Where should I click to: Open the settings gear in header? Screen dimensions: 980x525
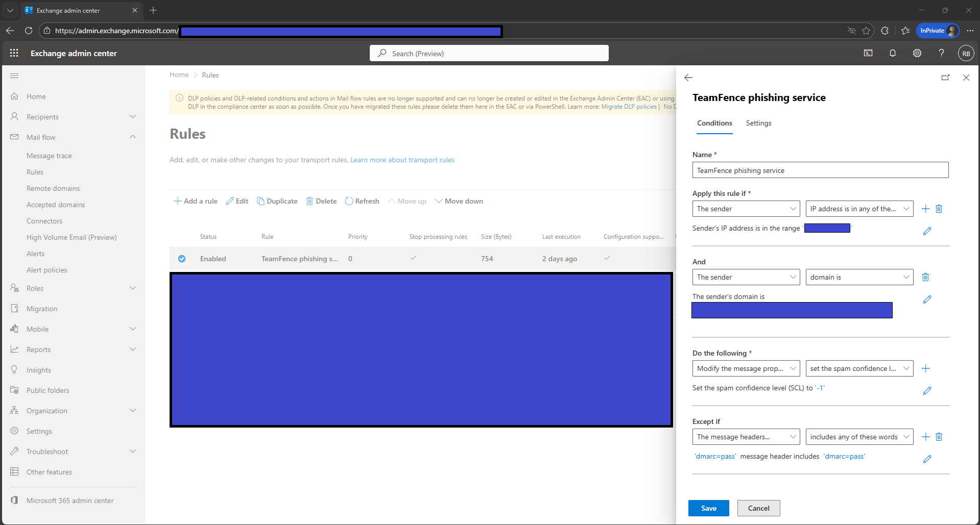pos(917,53)
